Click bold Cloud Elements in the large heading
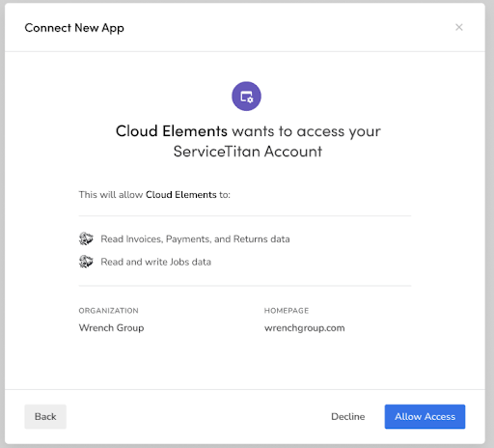This screenshot has width=494, height=448. [x=172, y=131]
